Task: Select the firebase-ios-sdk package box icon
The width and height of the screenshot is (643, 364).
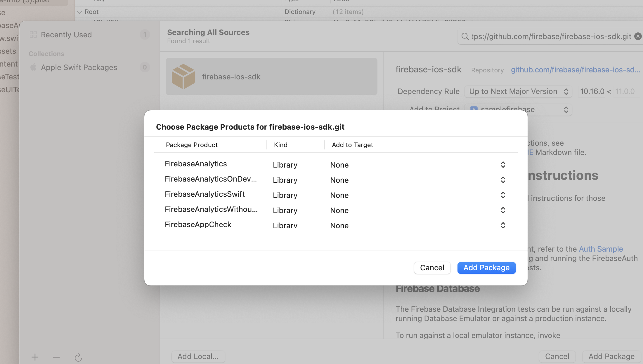Action: pyautogui.click(x=183, y=76)
